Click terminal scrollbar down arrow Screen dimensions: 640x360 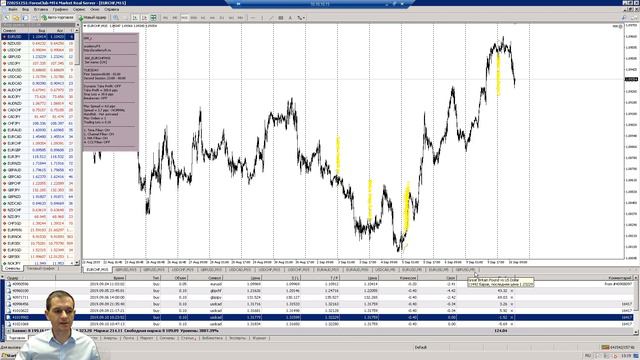pos(636,332)
